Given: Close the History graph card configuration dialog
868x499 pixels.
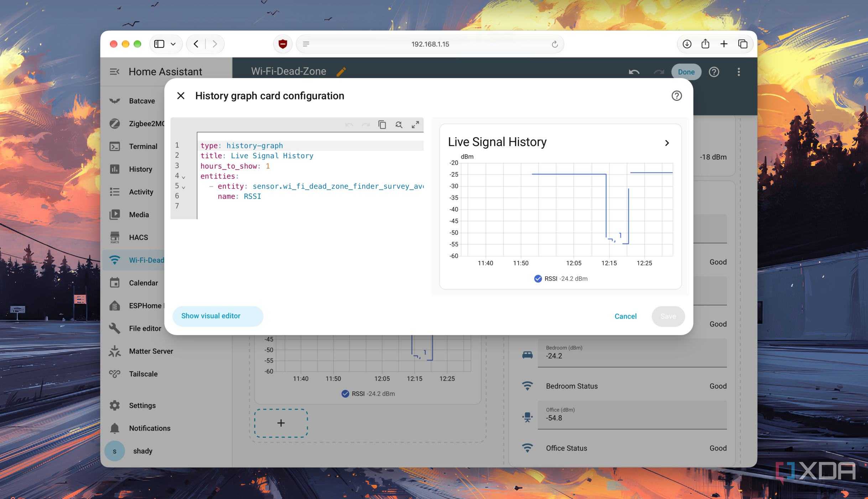Looking at the screenshot, I should click(x=181, y=96).
